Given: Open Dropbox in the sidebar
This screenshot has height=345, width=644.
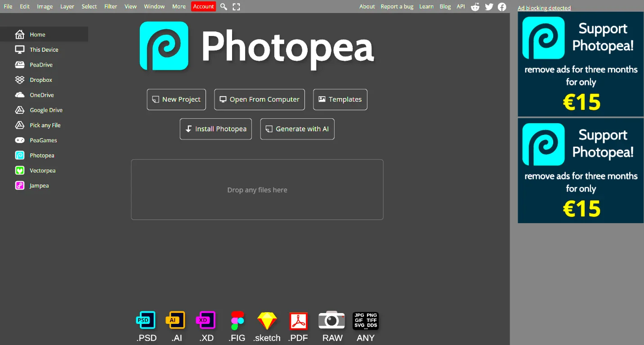Looking at the screenshot, I should tap(44, 80).
